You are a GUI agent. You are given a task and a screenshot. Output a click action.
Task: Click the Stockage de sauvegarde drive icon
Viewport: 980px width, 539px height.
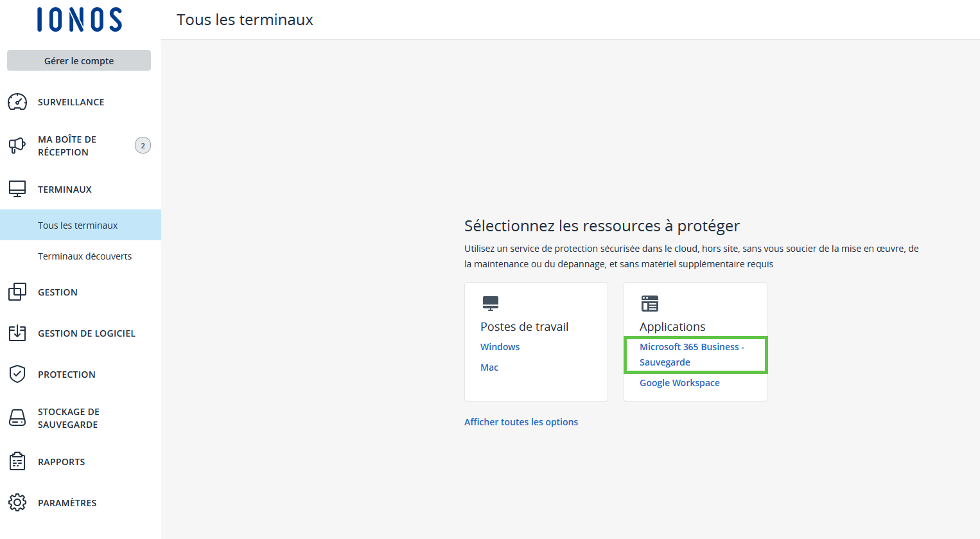point(17,418)
